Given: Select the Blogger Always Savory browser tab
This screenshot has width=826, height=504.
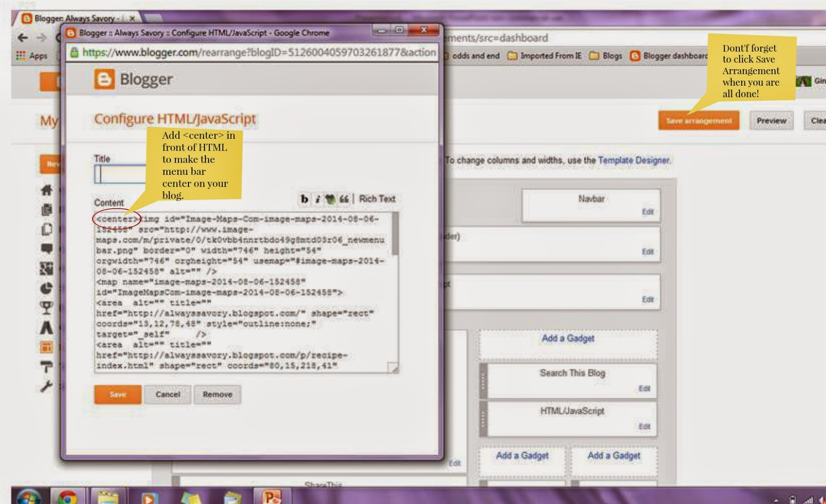Looking at the screenshot, I should [76, 19].
